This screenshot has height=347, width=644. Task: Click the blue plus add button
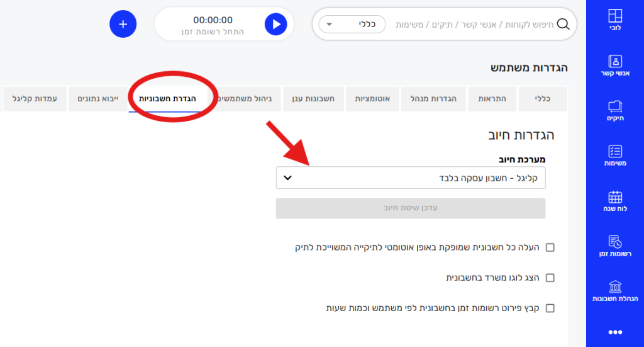click(x=123, y=24)
